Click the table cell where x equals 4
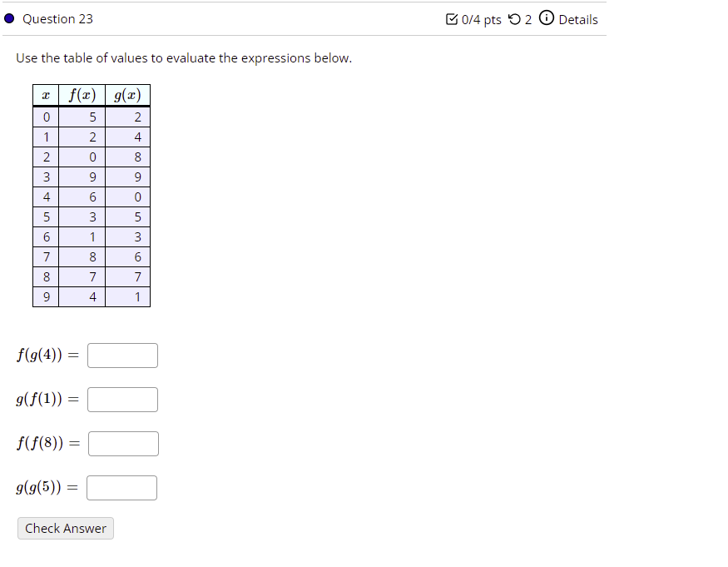The width and height of the screenshot is (728, 567). tap(46, 196)
